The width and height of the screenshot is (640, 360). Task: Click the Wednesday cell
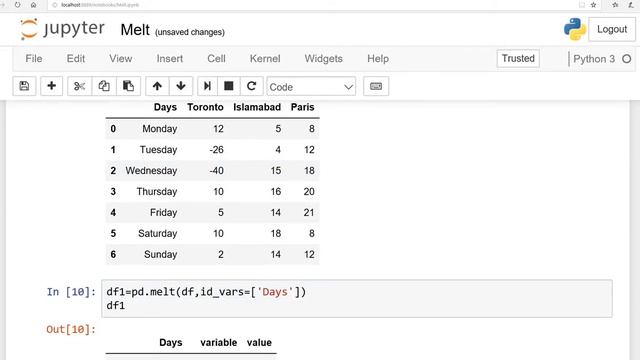click(151, 171)
